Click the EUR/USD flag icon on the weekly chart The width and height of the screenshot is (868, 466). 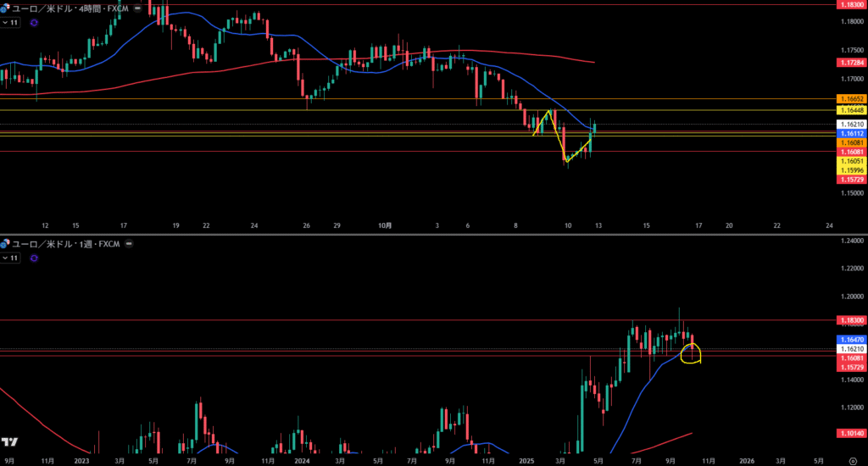click(x=5, y=244)
